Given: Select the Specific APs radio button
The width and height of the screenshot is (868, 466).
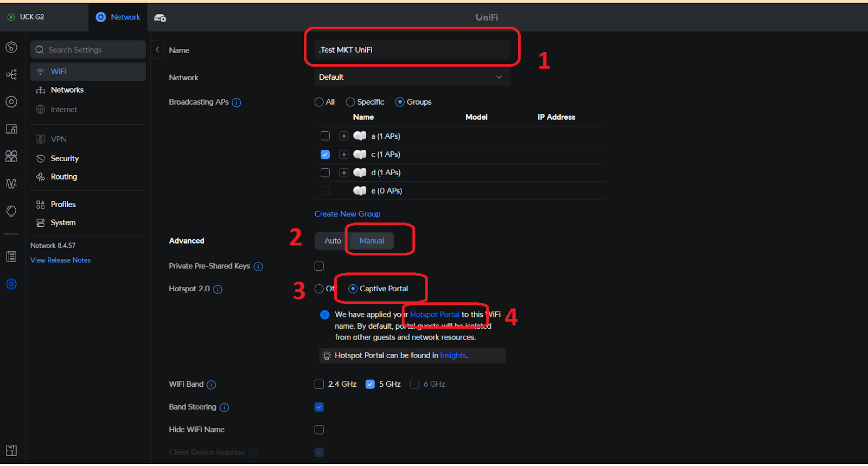Looking at the screenshot, I should (350, 102).
